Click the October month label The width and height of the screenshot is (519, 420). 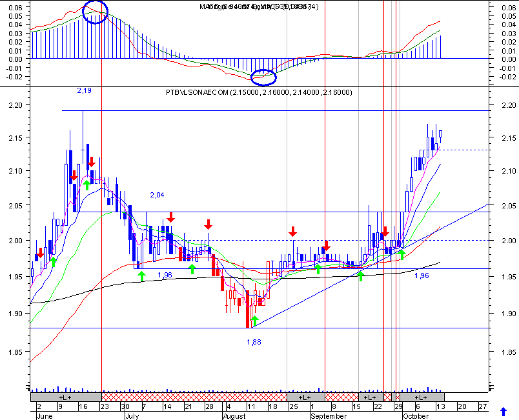(x=416, y=416)
